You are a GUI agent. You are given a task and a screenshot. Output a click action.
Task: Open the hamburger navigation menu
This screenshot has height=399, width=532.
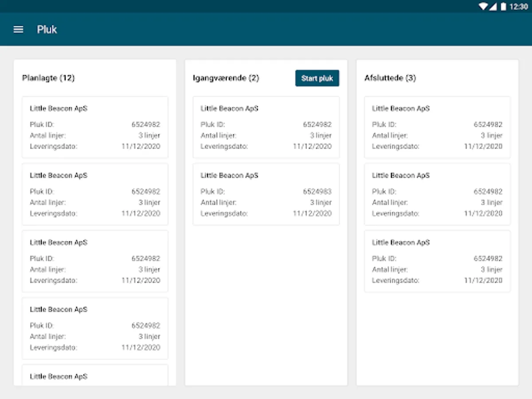point(18,30)
